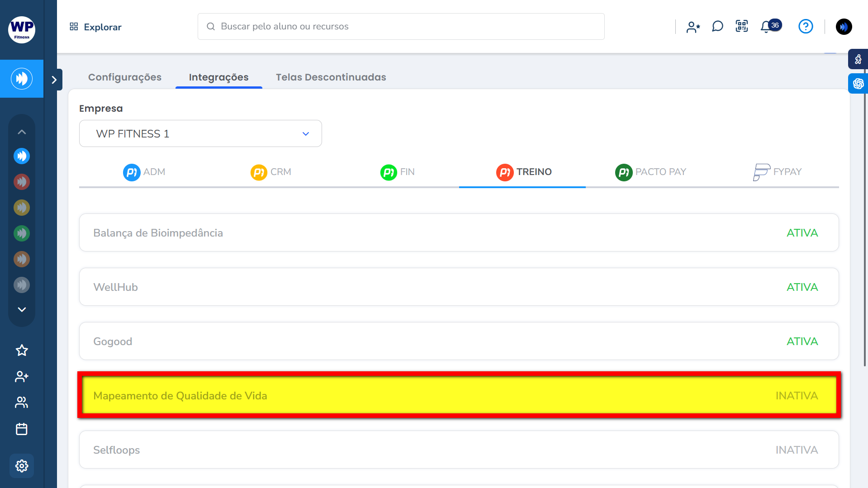Switch to the Telas Descontinuadas tab

tap(331, 77)
